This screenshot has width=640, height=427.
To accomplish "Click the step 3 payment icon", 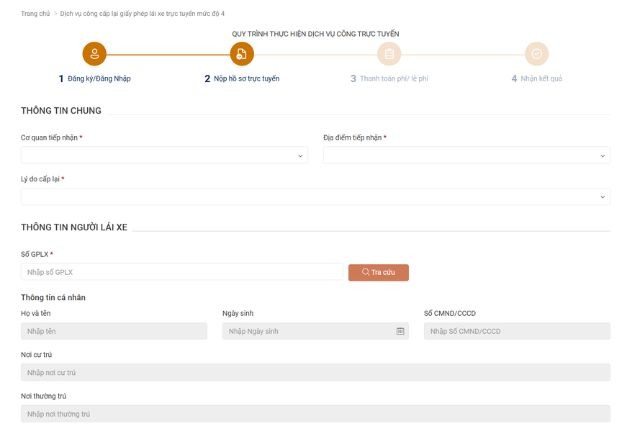I will pyautogui.click(x=389, y=54).
